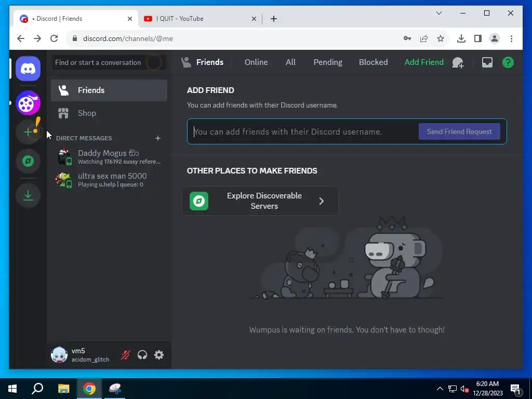Open Chrome three-dot menu

(x=511, y=38)
